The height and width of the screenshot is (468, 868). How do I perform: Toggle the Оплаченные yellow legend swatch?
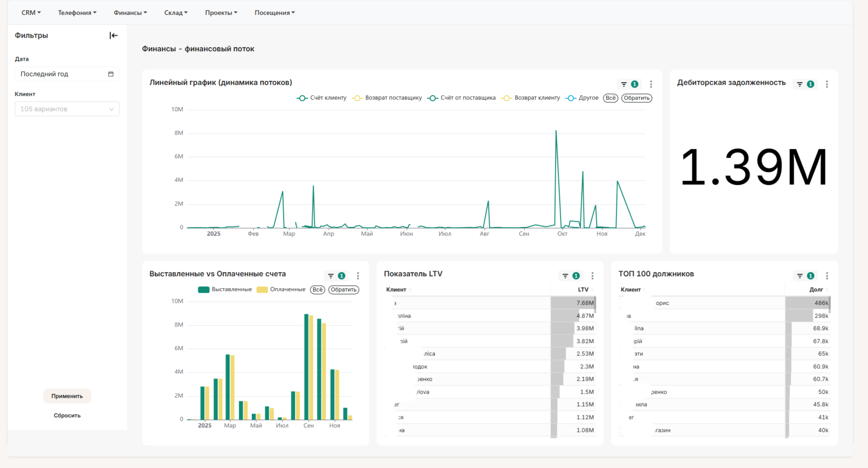pyautogui.click(x=262, y=290)
